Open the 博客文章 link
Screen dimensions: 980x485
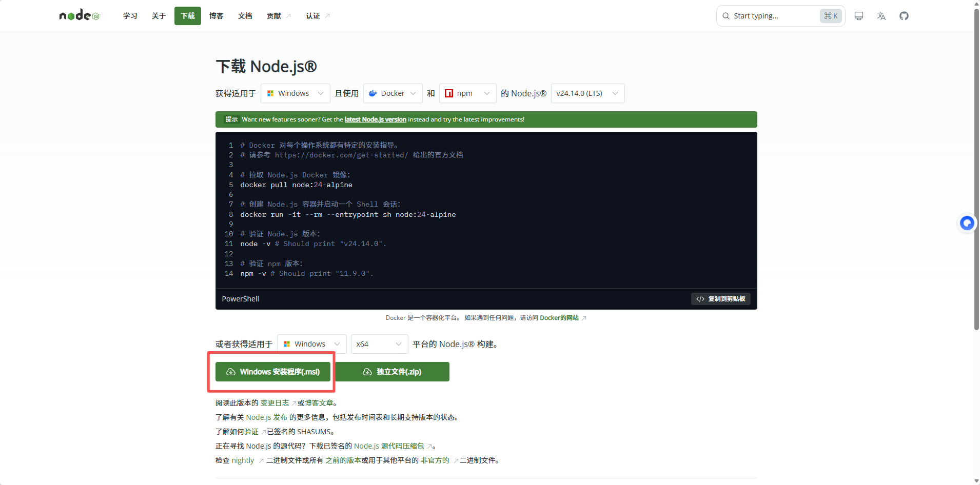click(x=319, y=403)
